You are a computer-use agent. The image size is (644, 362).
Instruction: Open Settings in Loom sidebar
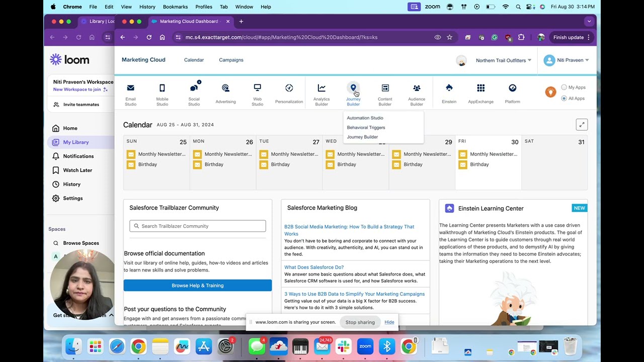(x=72, y=199)
